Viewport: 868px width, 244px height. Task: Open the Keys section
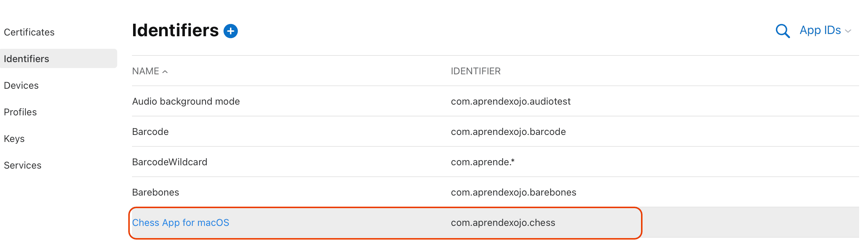pyautogui.click(x=14, y=139)
